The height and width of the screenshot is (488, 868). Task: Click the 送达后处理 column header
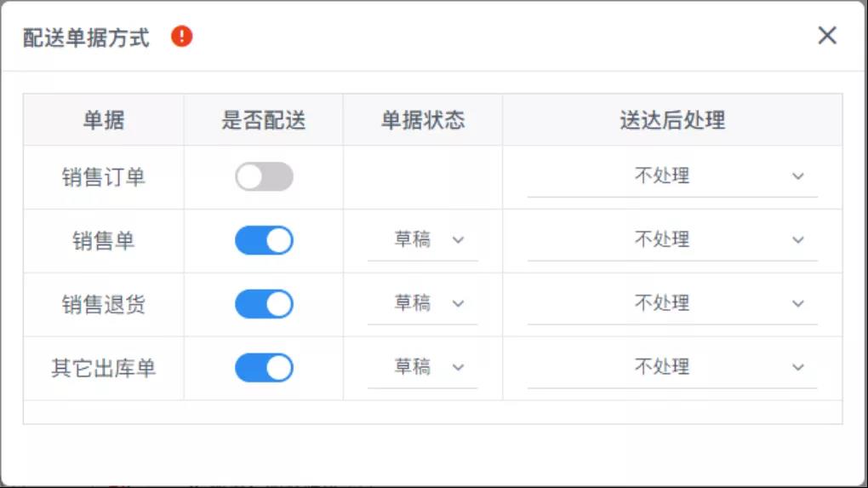tap(672, 120)
